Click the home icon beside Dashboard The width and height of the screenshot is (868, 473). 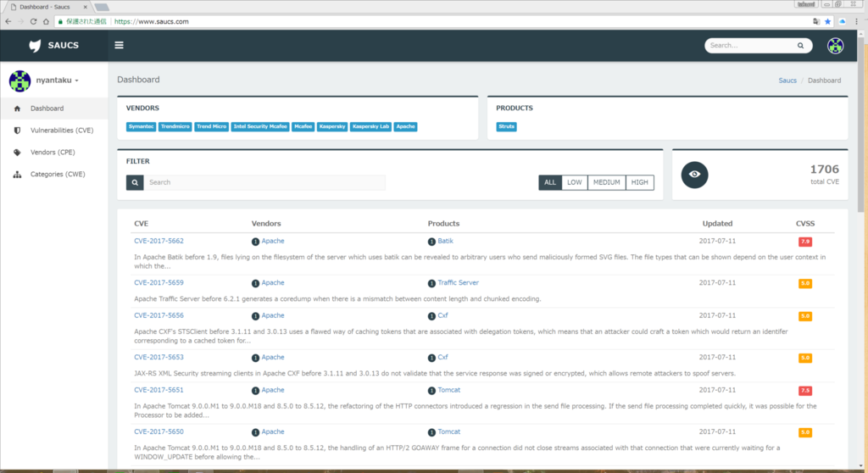coord(17,109)
